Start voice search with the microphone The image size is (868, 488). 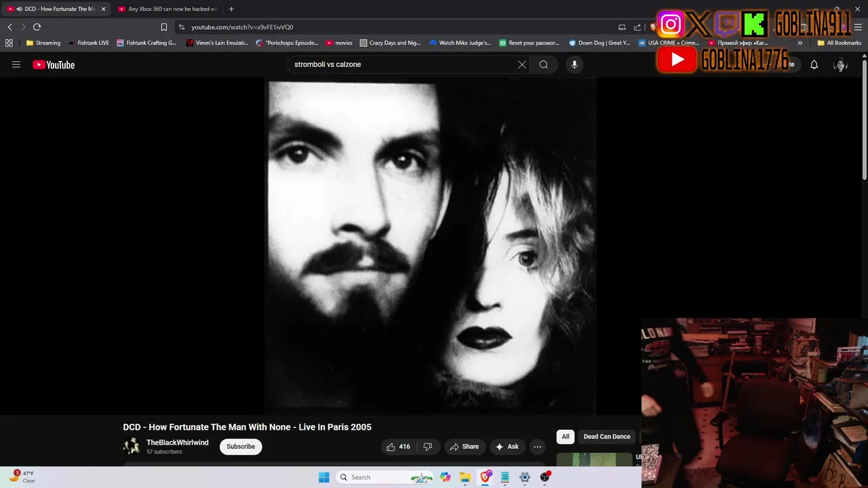click(x=574, y=64)
